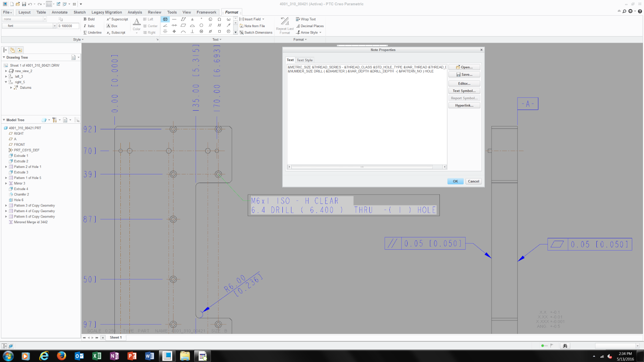644x362 pixels.
Task: Toggle Underline text style
Action: (93, 33)
